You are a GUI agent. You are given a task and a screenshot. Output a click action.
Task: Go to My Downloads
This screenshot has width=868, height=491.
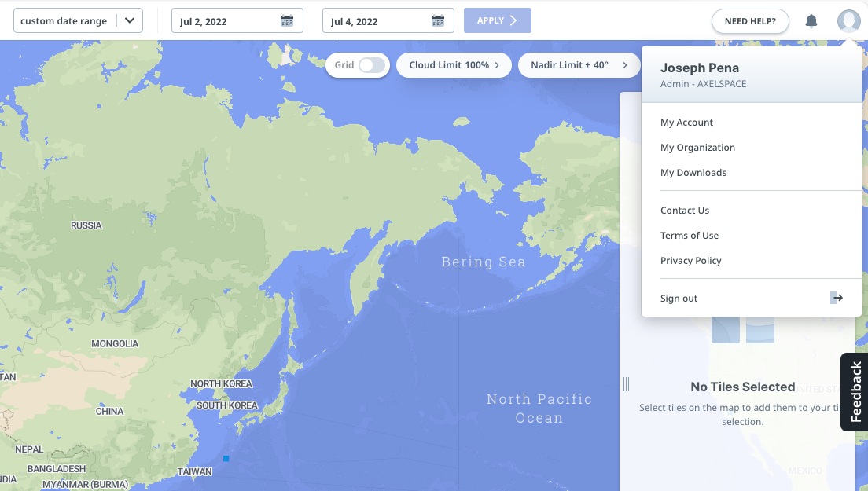693,173
